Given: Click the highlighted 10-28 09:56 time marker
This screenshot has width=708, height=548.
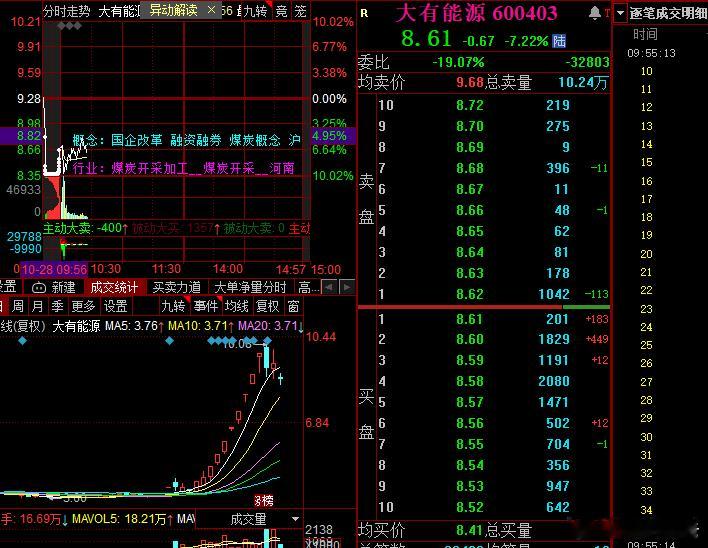Looking at the screenshot, I should point(54,269).
